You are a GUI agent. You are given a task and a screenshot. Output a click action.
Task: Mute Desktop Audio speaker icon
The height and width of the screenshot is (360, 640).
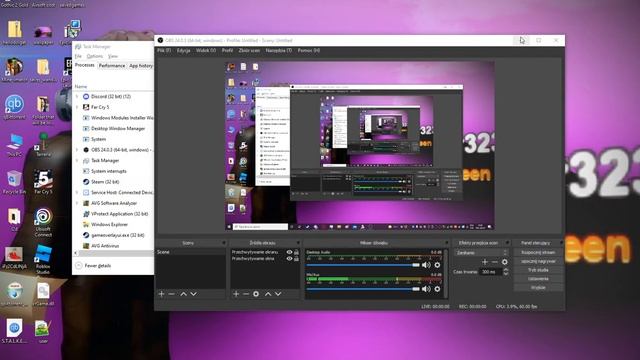point(426,265)
